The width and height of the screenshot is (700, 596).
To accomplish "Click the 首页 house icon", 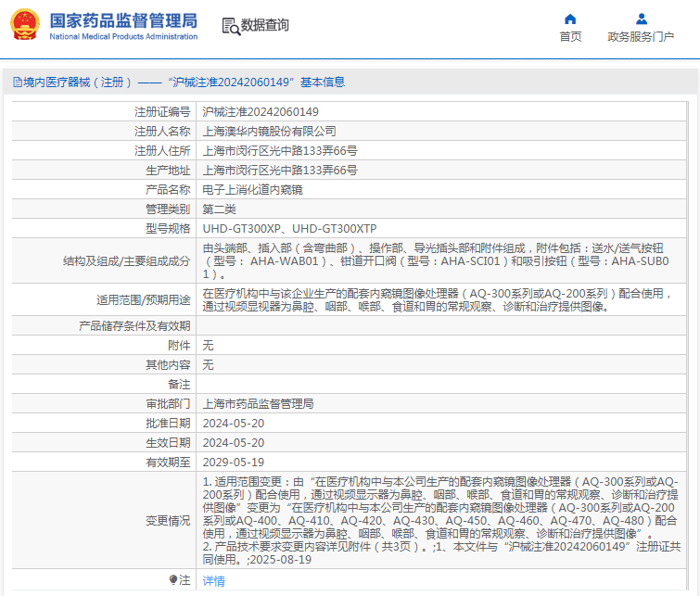I will tap(570, 19).
